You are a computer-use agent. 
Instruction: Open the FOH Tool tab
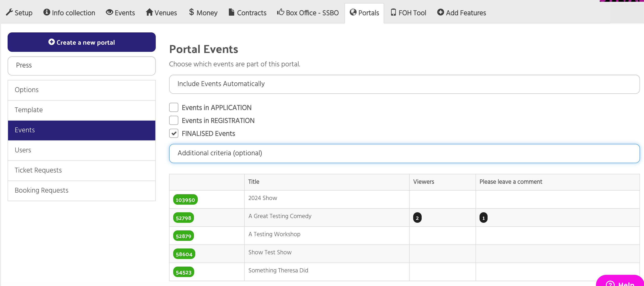408,13
